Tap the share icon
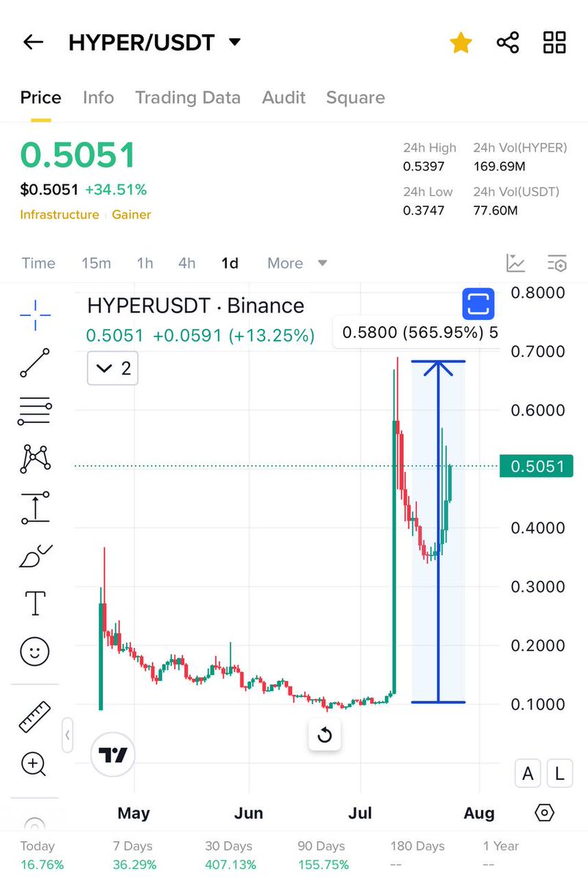Viewport: 588px width, 877px height. (508, 42)
